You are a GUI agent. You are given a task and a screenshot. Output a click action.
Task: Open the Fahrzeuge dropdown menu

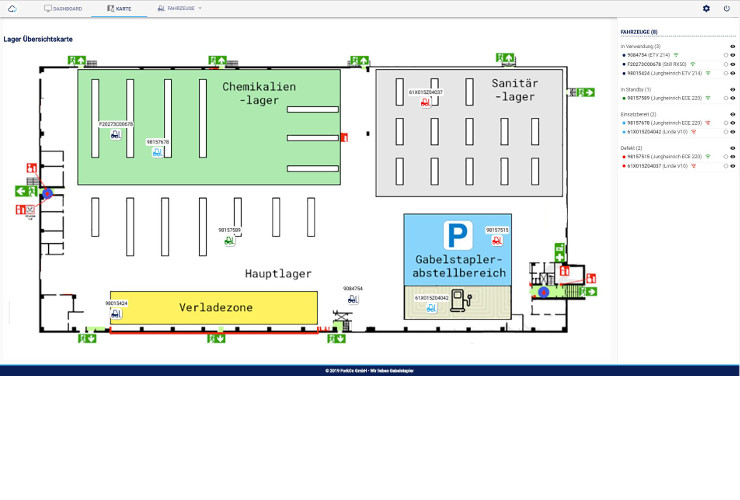point(180,8)
